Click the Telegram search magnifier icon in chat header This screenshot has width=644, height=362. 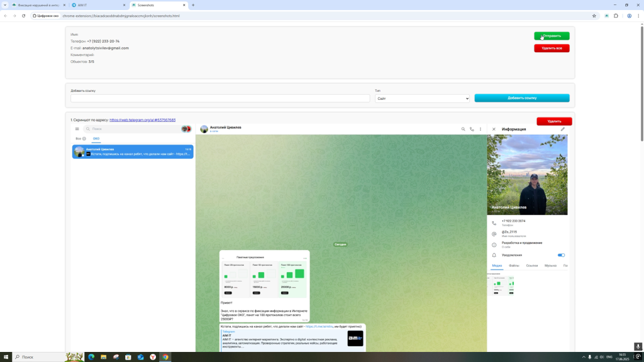(464, 129)
